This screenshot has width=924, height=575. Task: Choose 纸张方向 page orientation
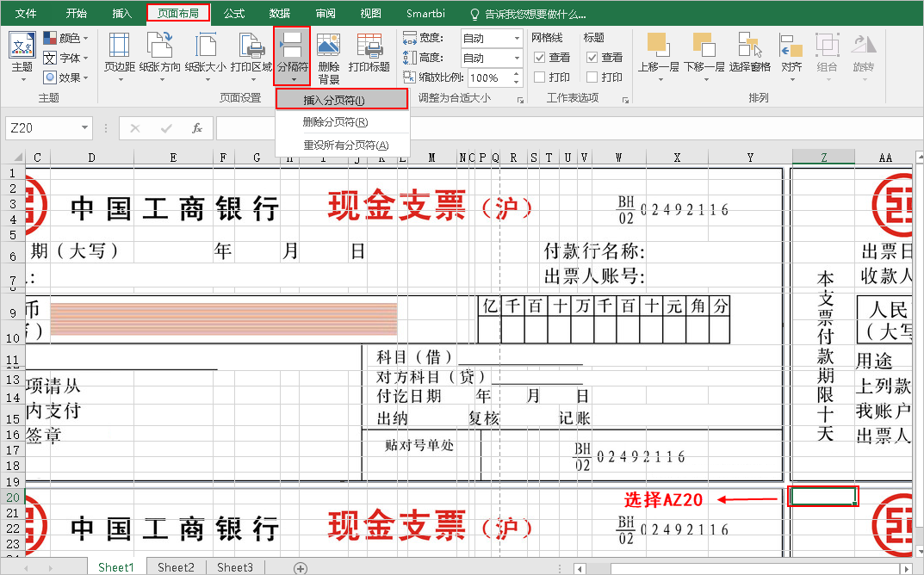point(159,56)
